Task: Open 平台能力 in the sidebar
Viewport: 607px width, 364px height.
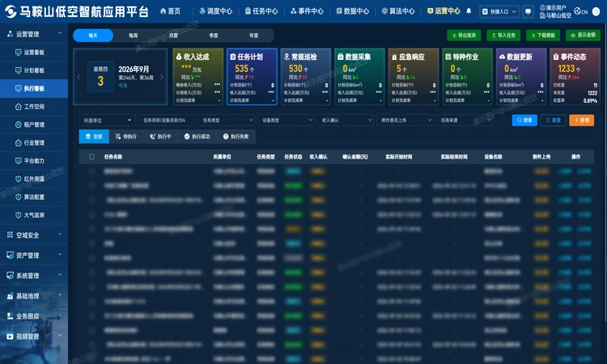Action: click(34, 160)
